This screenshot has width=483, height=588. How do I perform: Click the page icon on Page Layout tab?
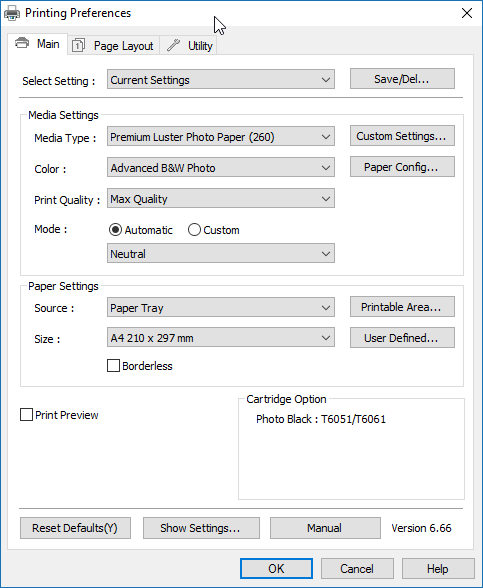click(78, 45)
